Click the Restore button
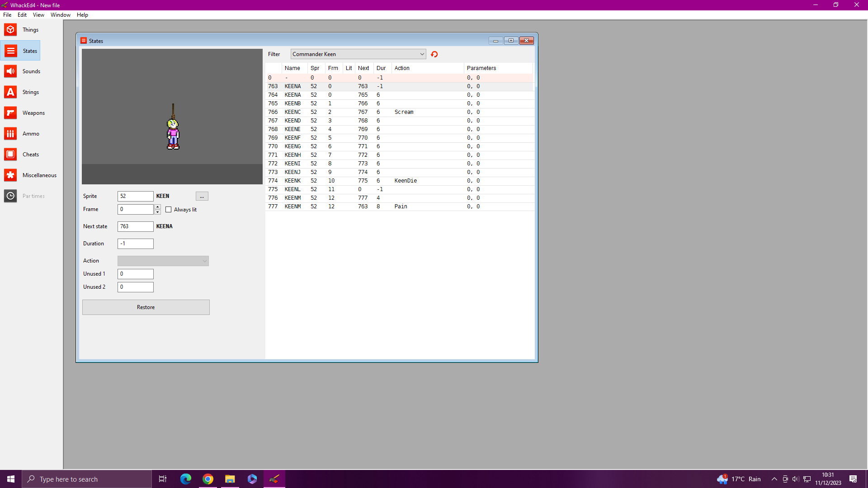Screen dimensions: 868x488 (146, 307)
